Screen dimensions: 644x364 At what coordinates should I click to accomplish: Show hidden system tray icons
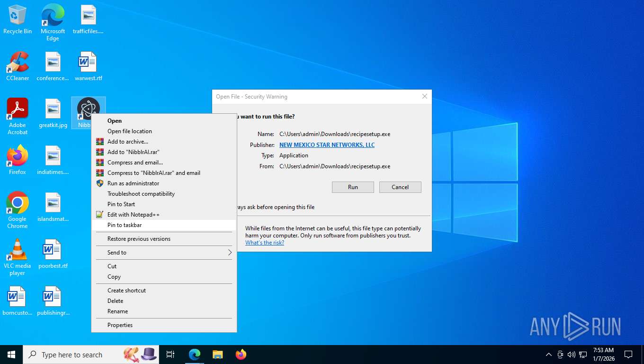549,355
